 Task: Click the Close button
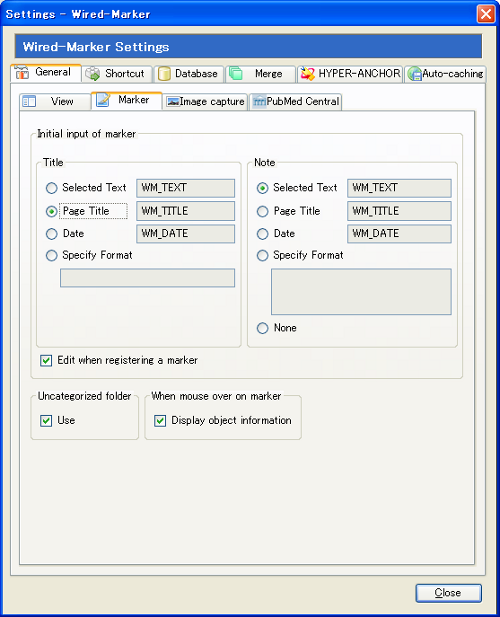pyautogui.click(x=448, y=593)
